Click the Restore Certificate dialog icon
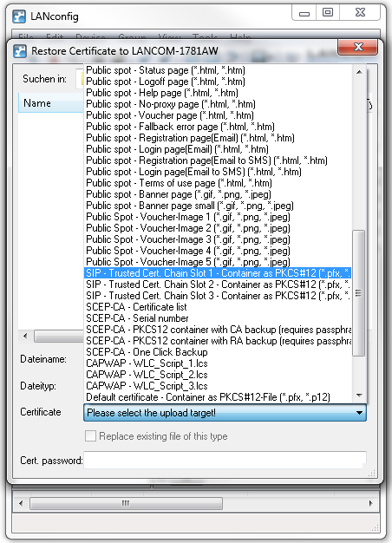 pyautogui.click(x=20, y=51)
